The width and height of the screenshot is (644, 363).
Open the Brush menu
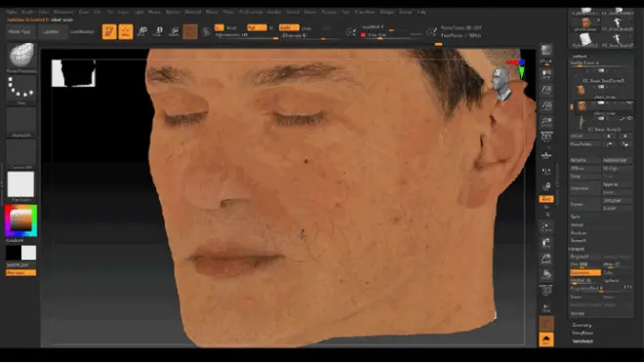click(x=28, y=12)
